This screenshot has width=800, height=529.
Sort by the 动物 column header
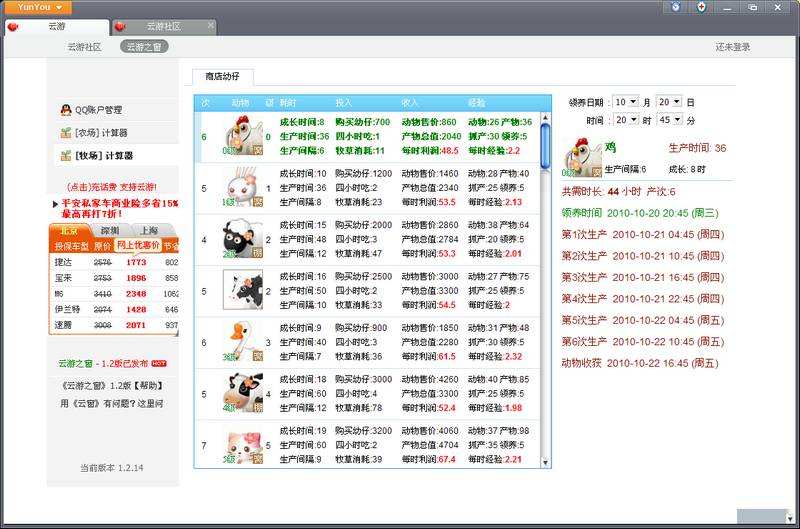coord(240,103)
